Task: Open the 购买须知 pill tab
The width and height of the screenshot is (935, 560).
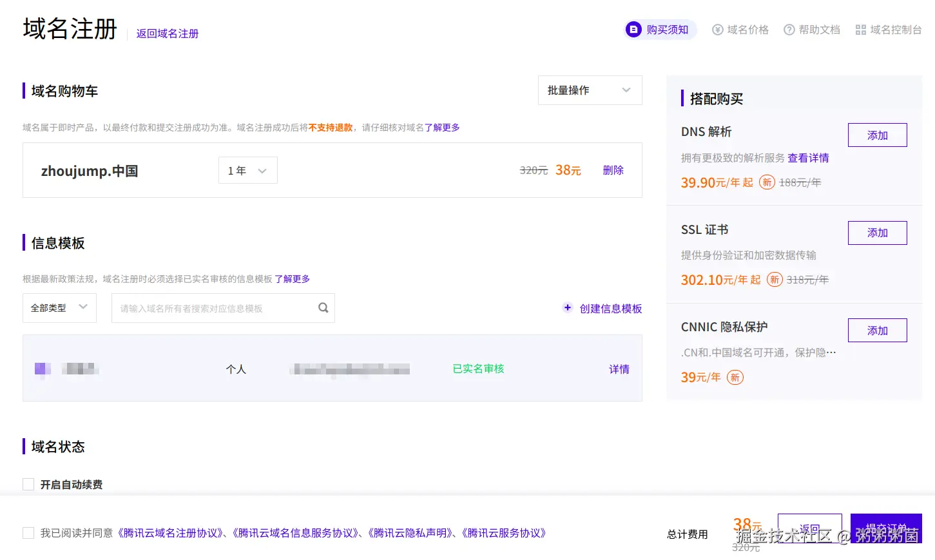Action: click(660, 30)
